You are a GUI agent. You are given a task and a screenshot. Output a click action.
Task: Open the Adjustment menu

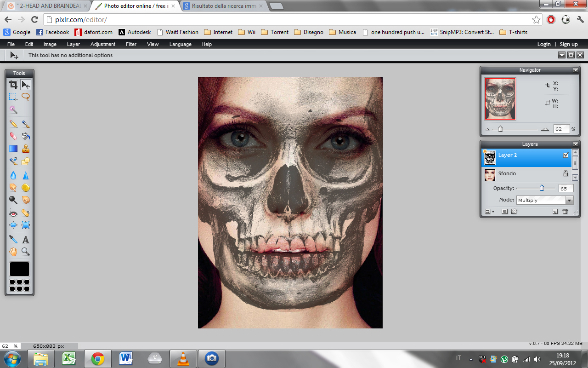click(x=103, y=44)
